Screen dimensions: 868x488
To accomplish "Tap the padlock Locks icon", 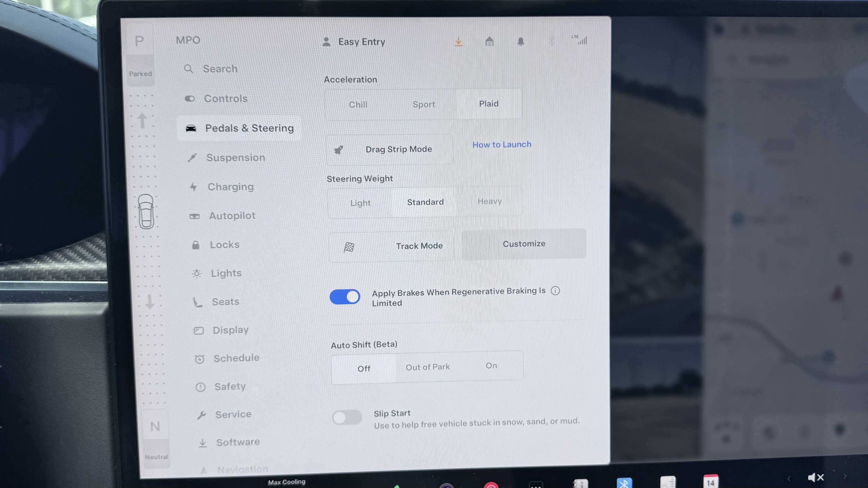I will click(x=196, y=245).
